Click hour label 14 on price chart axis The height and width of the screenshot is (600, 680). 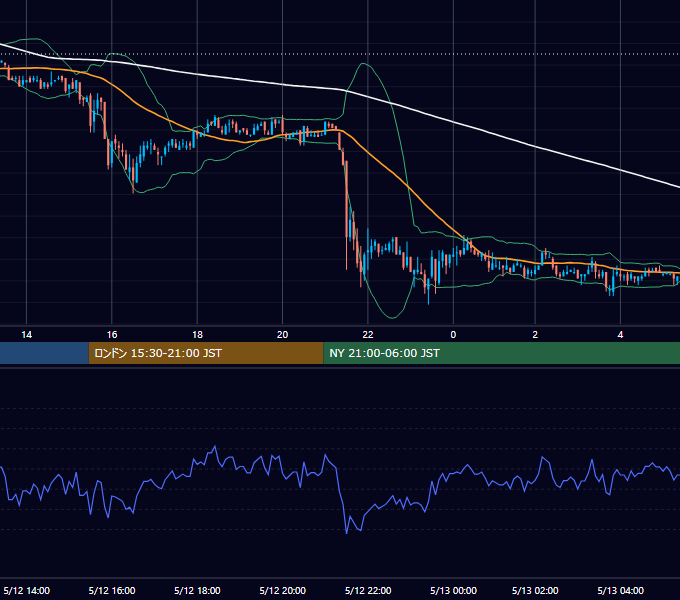pos(26,334)
